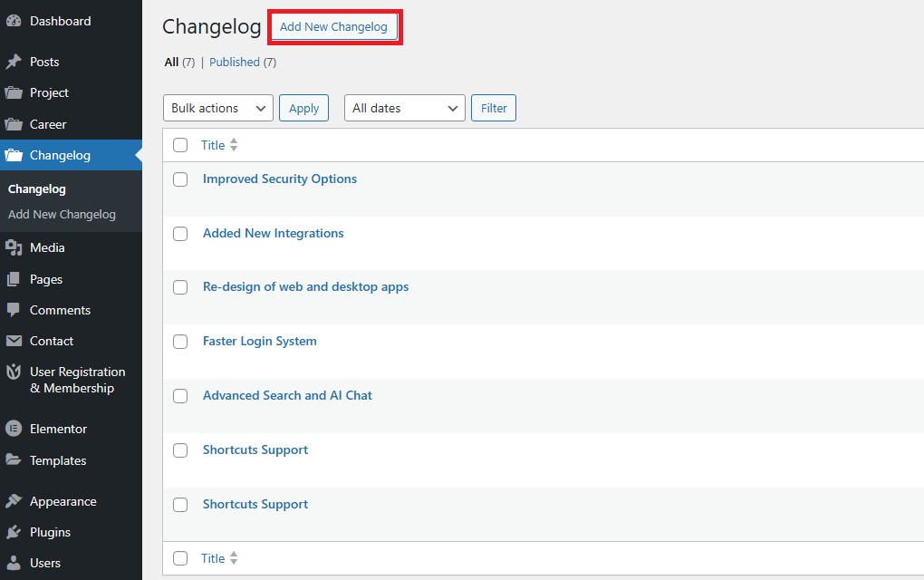
Task: Tick the checkbox for Improved Security Options
Action: [x=180, y=179]
